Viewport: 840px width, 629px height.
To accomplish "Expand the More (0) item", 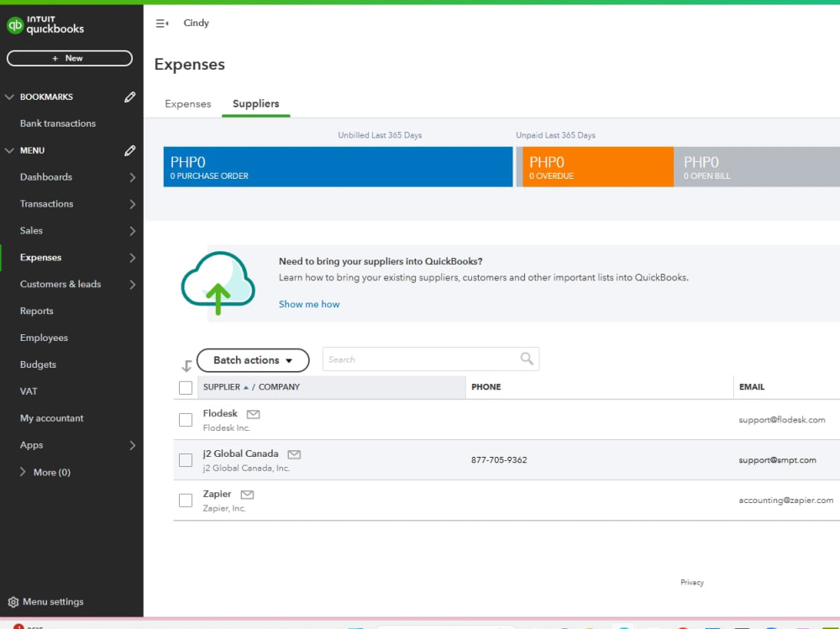I will (x=45, y=472).
